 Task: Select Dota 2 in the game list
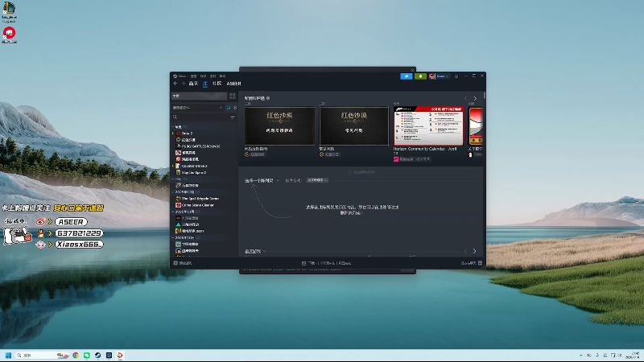coord(187,134)
